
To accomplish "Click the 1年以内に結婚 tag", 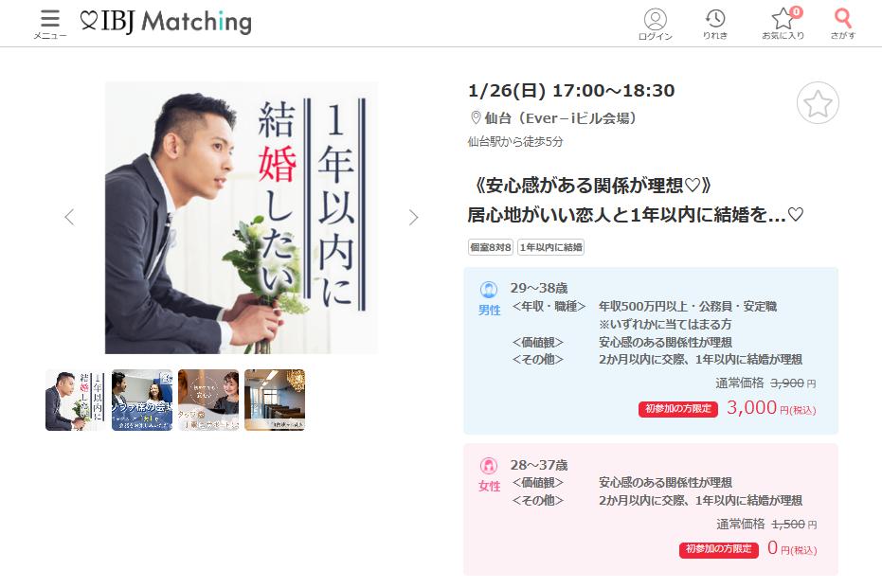I will tap(550, 247).
